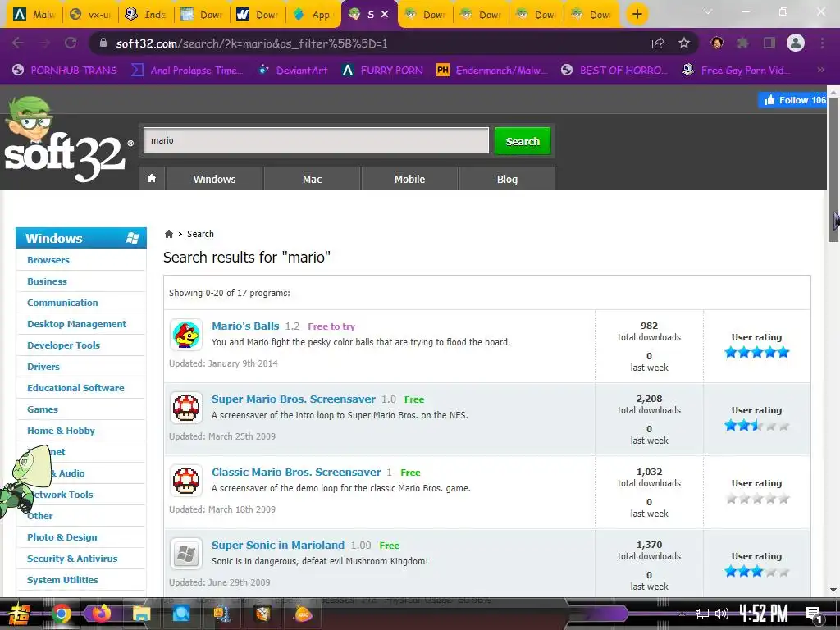Screen dimensions: 840x630
Task: Select the Home & Hobby category
Action: pos(61,431)
